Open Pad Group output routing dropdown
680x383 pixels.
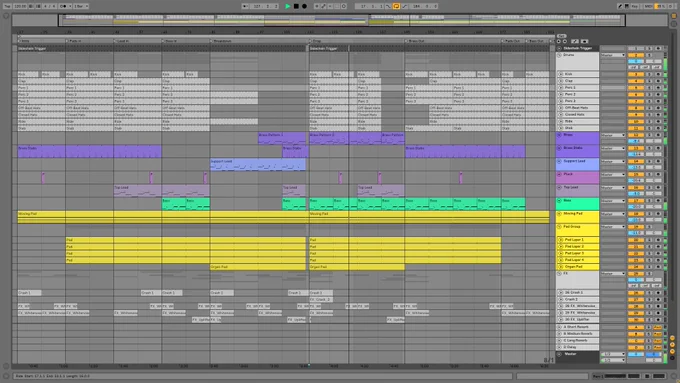coord(613,227)
